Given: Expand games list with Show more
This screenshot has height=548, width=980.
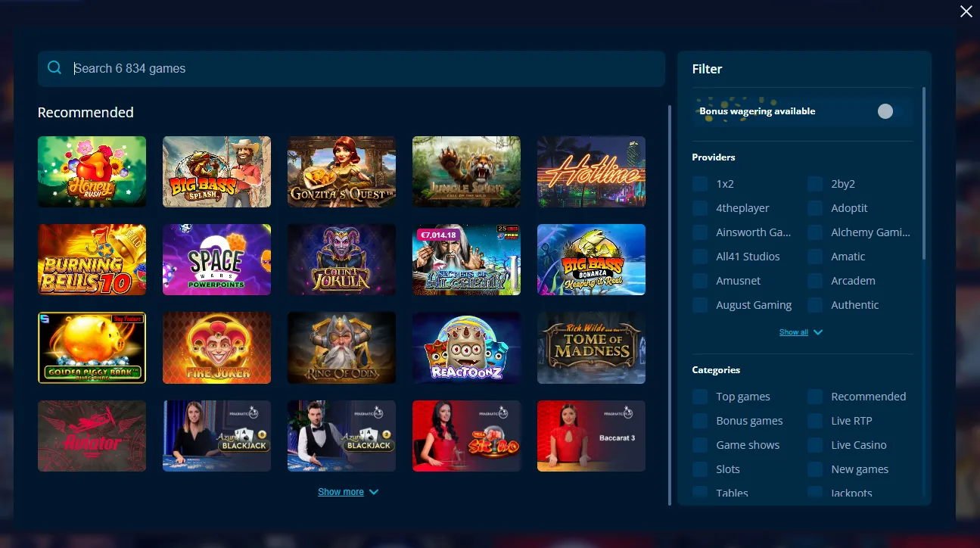Looking at the screenshot, I should pyautogui.click(x=341, y=492).
